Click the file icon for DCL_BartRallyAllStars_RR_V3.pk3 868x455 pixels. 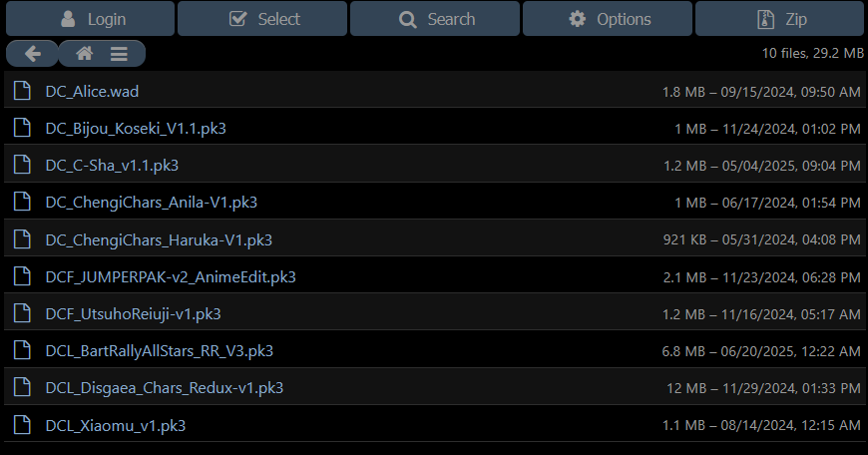[x=22, y=350]
